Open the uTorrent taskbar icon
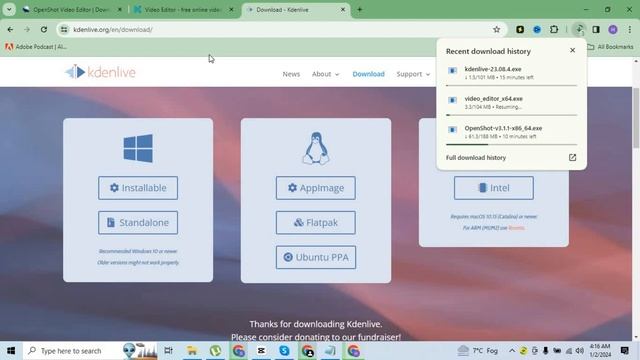This screenshot has width=640, height=360. coord(215,351)
